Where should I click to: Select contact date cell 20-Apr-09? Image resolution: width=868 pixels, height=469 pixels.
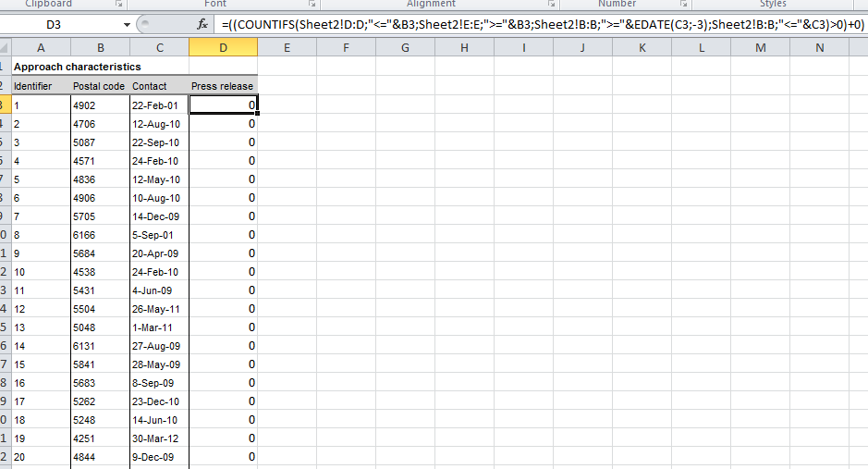(159, 253)
